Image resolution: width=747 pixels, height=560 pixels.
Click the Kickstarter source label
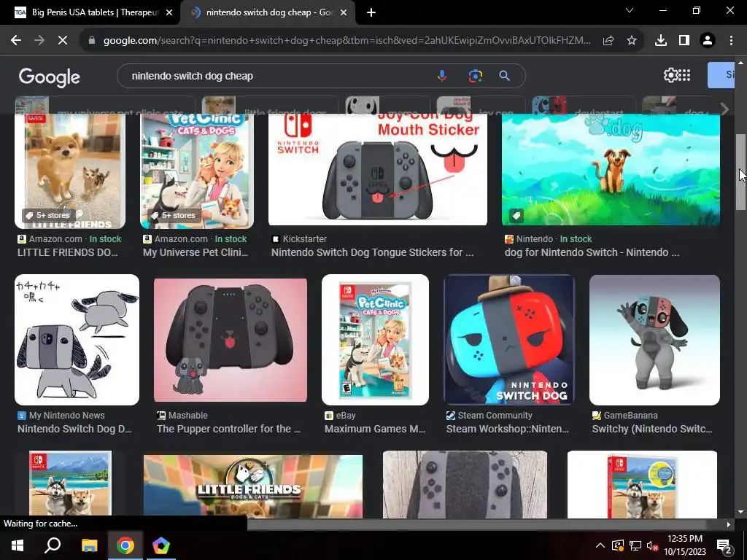304,238
